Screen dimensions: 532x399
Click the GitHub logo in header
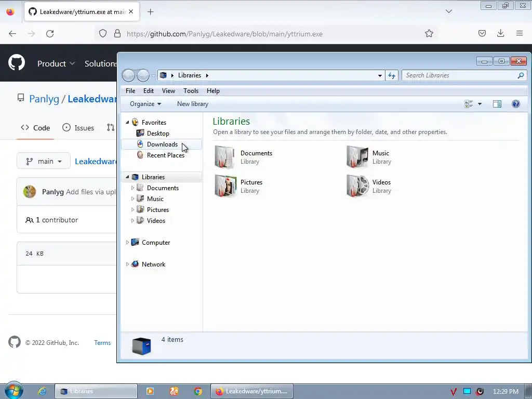(16, 63)
